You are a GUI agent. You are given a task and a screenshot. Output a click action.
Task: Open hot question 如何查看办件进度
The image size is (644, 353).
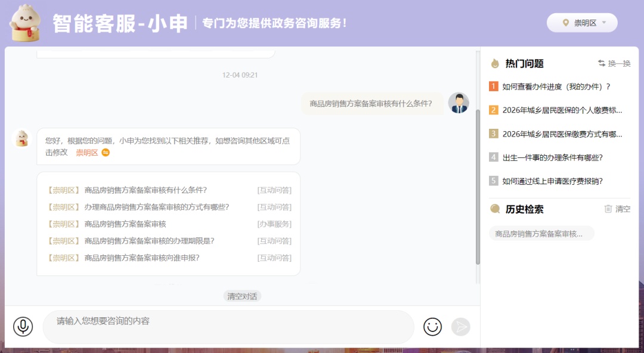pos(556,86)
